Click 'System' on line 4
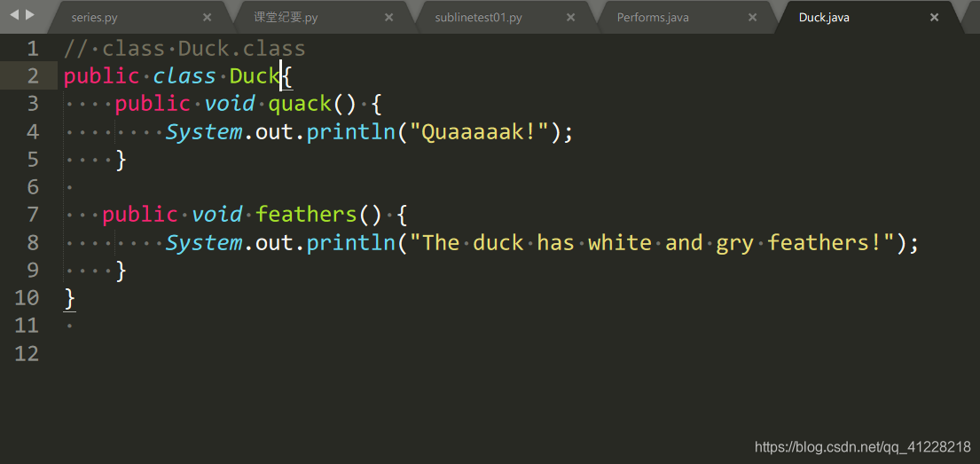980x464 pixels. pyautogui.click(x=204, y=132)
